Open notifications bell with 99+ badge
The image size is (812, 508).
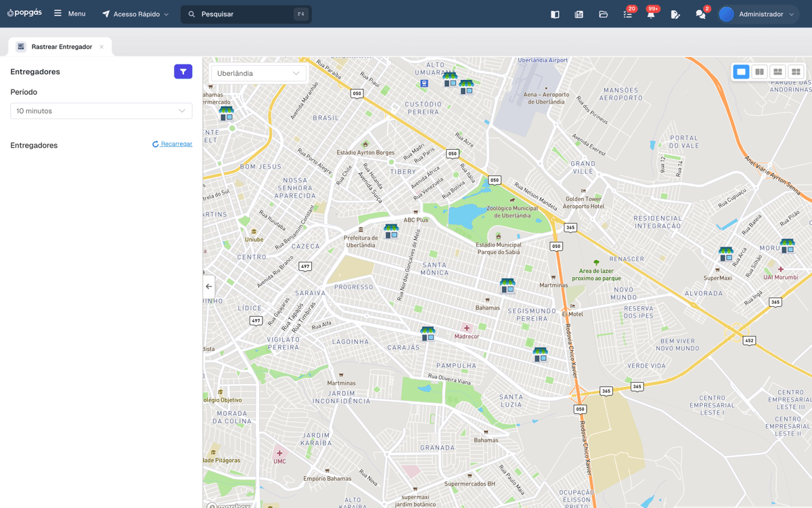651,14
